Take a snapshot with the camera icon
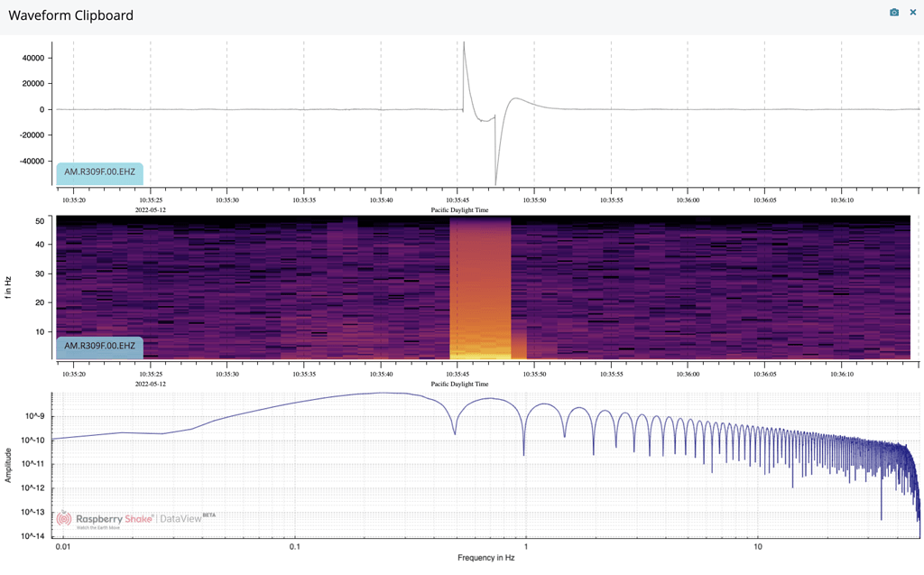The height and width of the screenshot is (575, 924). tap(894, 13)
